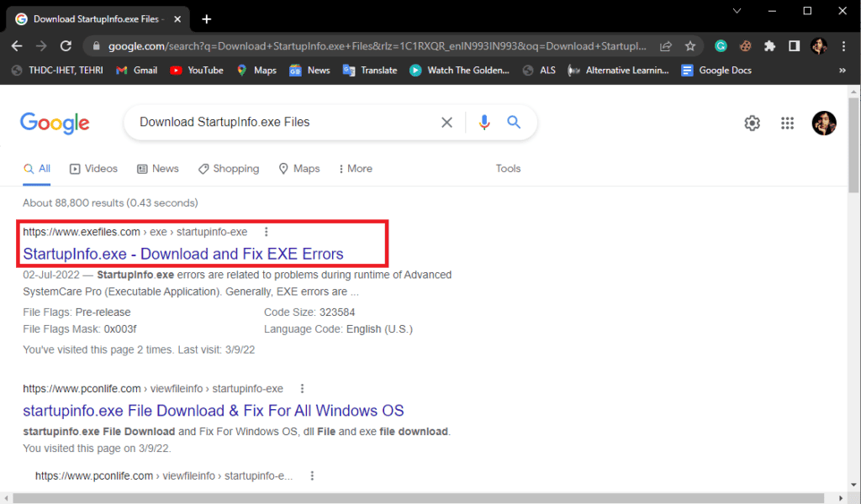Open the More search categories dropdown
This screenshot has height=504, width=861.
click(354, 168)
